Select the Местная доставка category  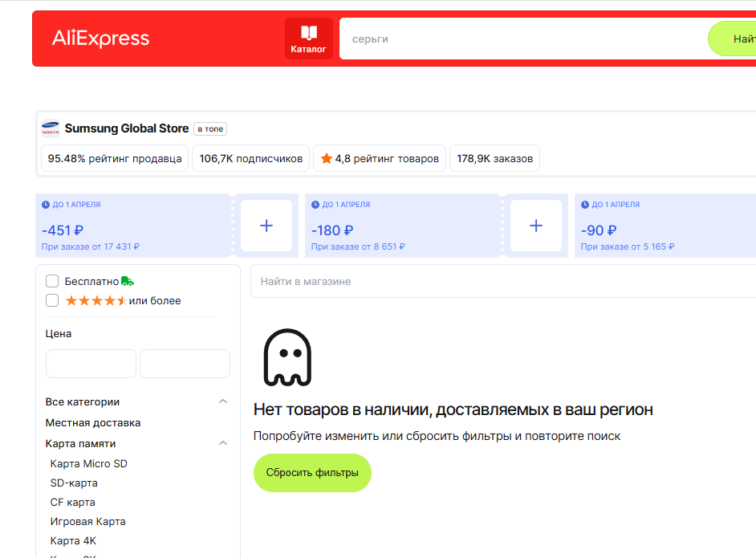(93, 422)
